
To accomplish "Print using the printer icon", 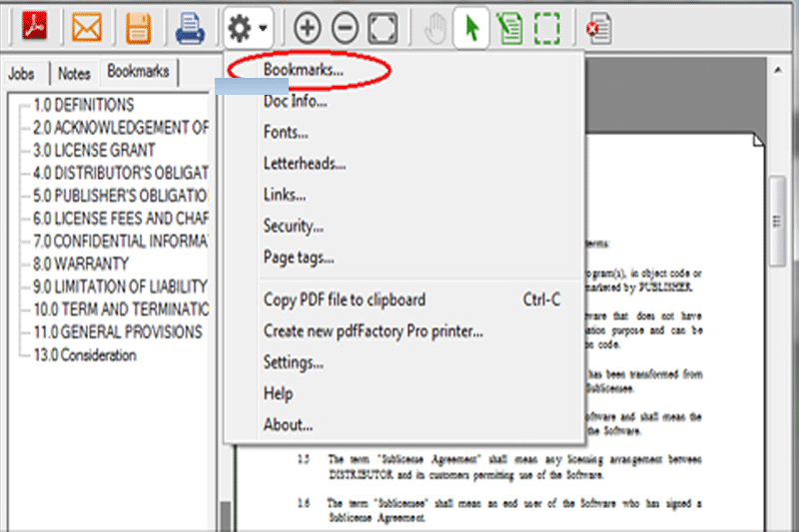I will 191,27.
